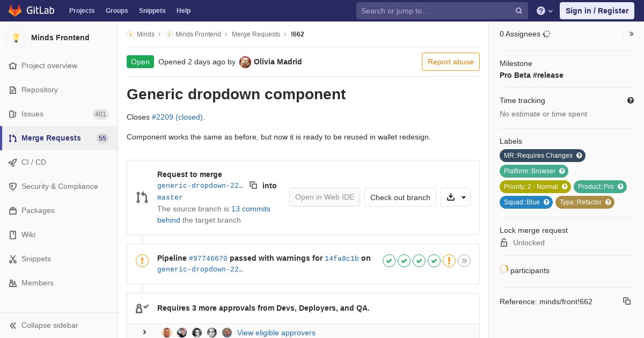Click the Members people icon
644x338 pixels.
pyautogui.click(x=13, y=283)
